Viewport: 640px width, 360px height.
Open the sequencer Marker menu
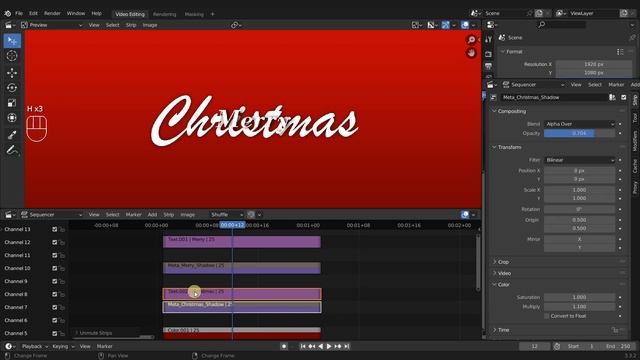pos(133,215)
